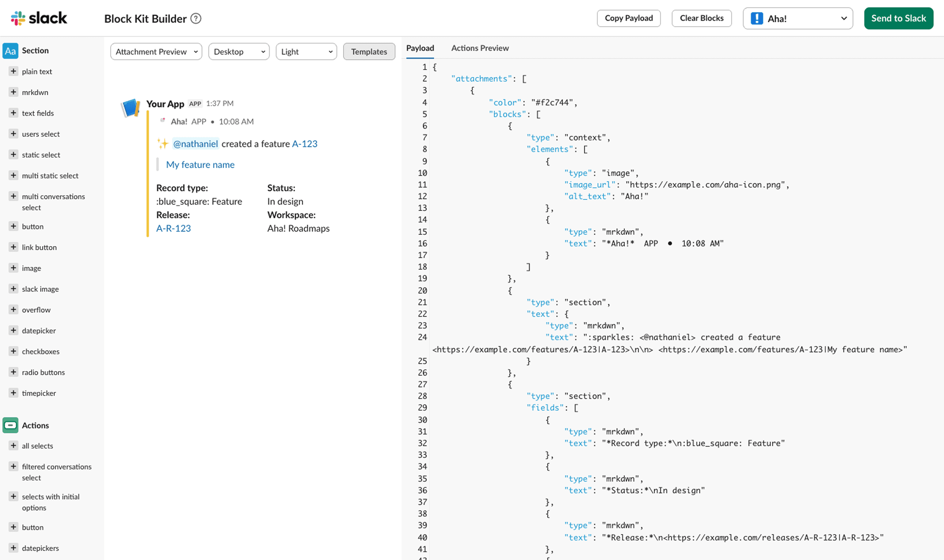The image size is (944, 560).
Task: Click plus icon next to mrkdwn
Action: click(13, 92)
